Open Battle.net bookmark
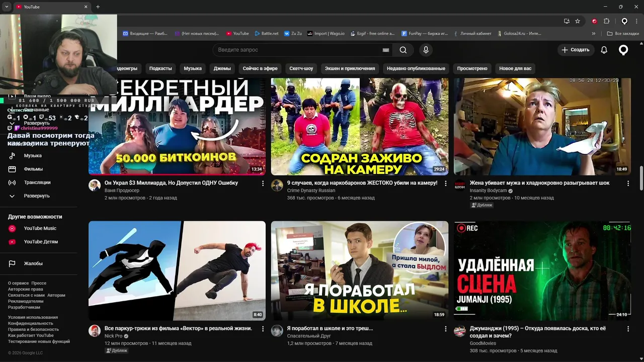 tap(266, 34)
